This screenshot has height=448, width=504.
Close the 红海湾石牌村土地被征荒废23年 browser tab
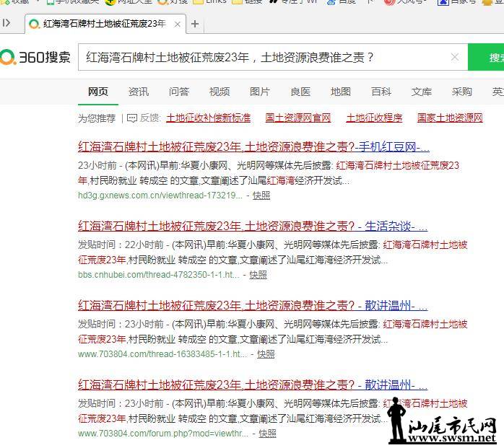tap(177, 24)
